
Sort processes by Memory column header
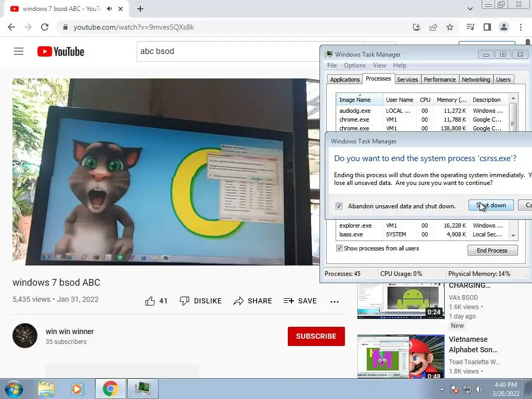pos(451,100)
